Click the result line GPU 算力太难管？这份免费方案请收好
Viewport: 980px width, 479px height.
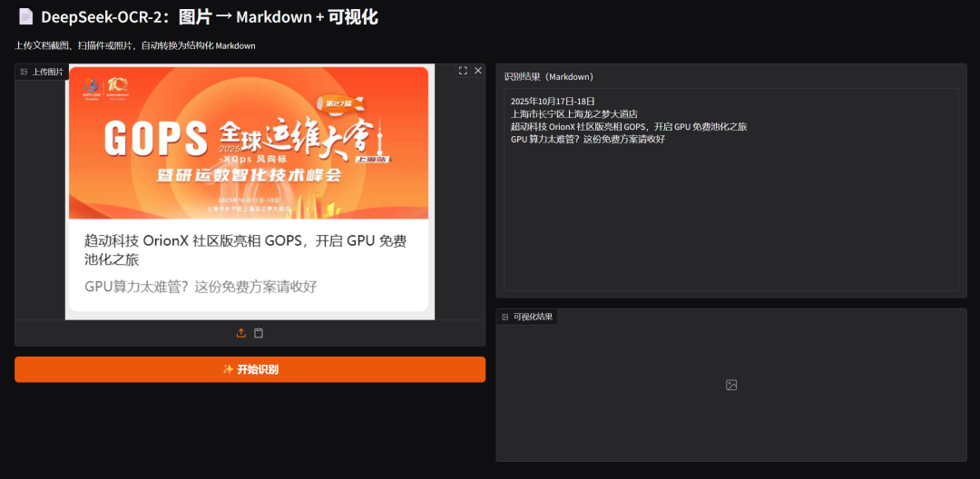click(587, 139)
